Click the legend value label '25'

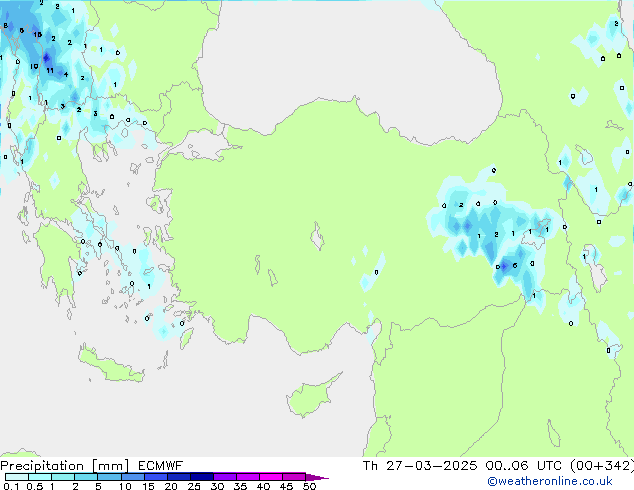coord(194,486)
